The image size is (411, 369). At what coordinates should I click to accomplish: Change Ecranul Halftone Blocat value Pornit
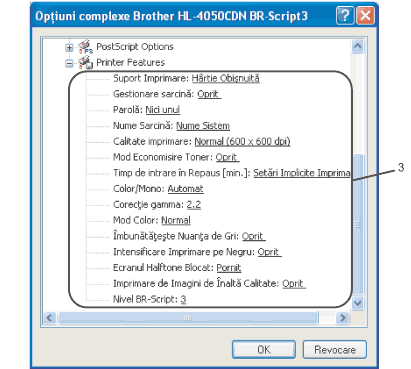point(229,268)
